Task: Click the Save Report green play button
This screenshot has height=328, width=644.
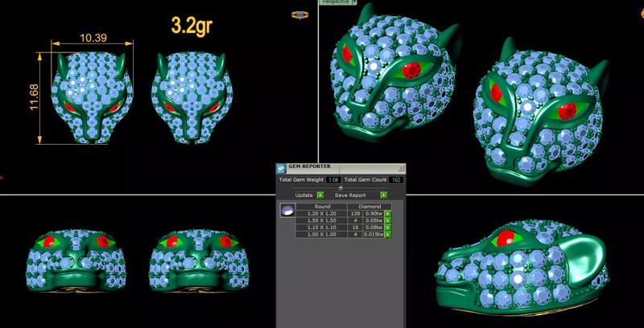Action: (x=384, y=195)
